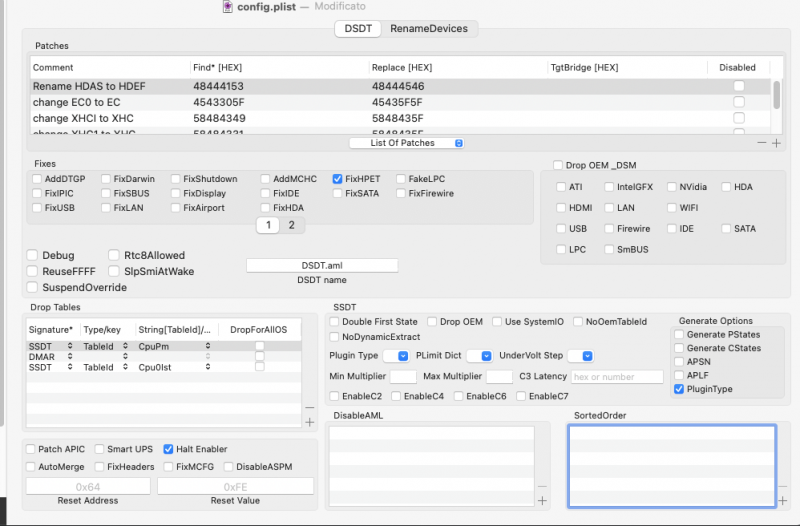Image resolution: width=800 pixels, height=526 pixels.
Task: Remove a Drop Tables entry with minus icon
Action: pyautogui.click(x=309, y=408)
